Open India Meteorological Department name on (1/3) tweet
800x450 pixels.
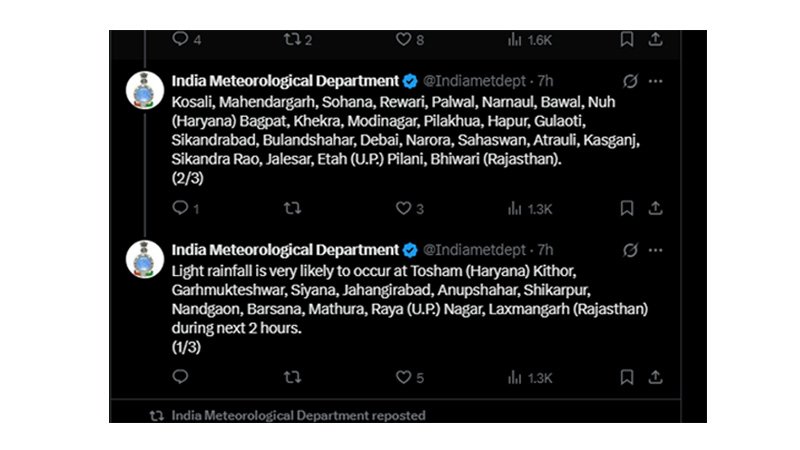tap(285, 249)
